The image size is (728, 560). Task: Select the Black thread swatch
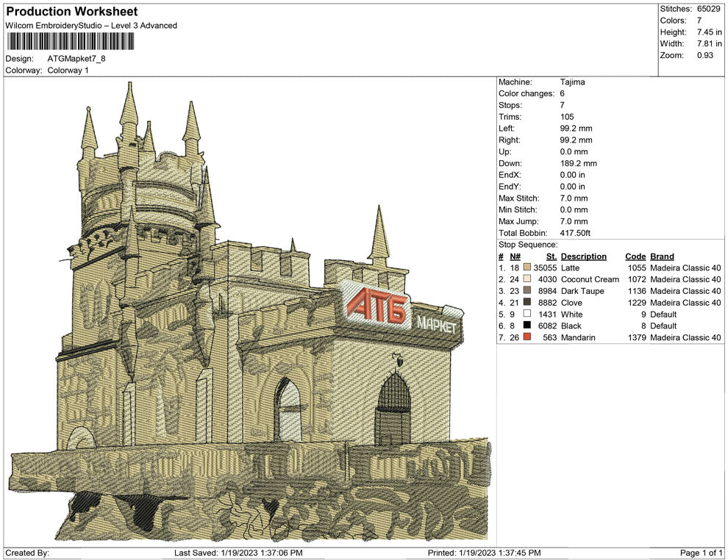(x=527, y=326)
